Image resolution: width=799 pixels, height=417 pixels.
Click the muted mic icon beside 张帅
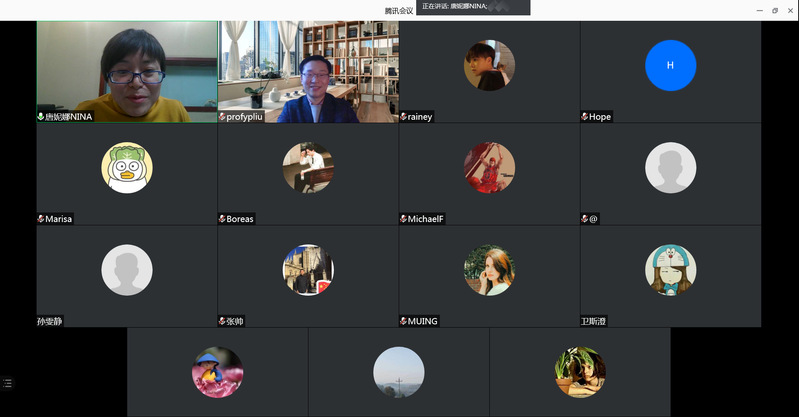point(222,321)
